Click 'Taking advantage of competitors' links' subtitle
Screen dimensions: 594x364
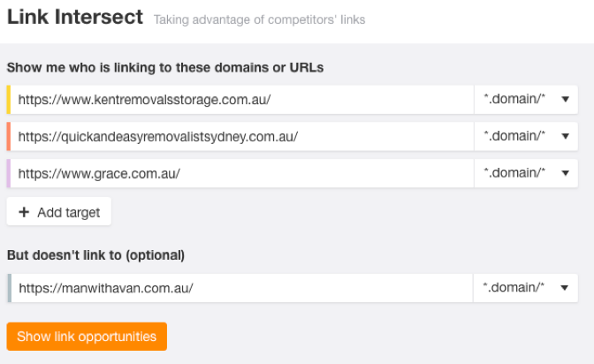point(259,19)
